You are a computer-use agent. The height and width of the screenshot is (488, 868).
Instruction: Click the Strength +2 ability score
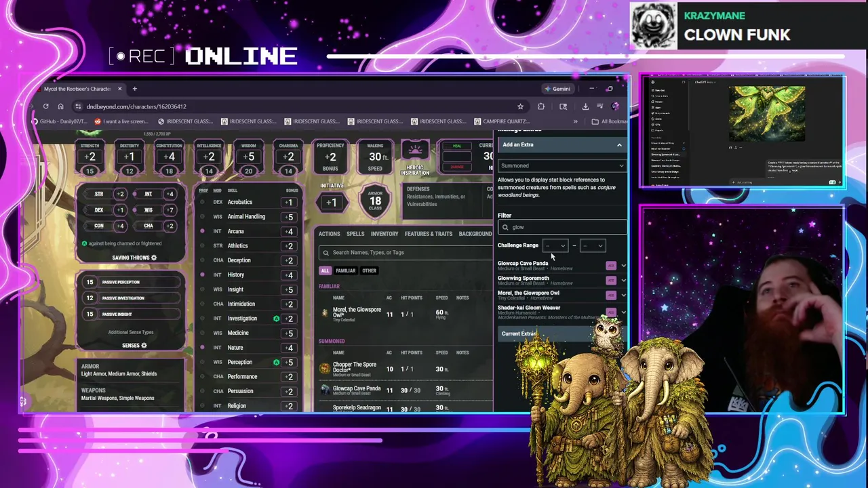point(90,157)
